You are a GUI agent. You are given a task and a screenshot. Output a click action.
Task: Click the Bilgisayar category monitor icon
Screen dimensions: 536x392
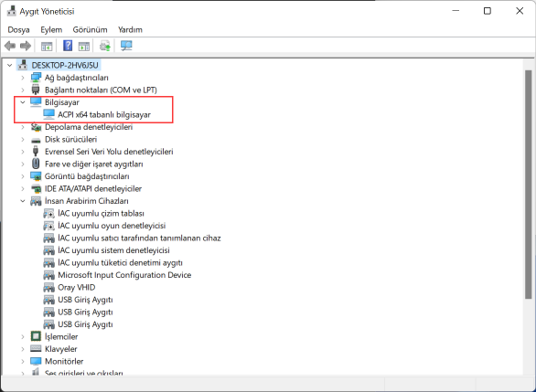coord(36,102)
